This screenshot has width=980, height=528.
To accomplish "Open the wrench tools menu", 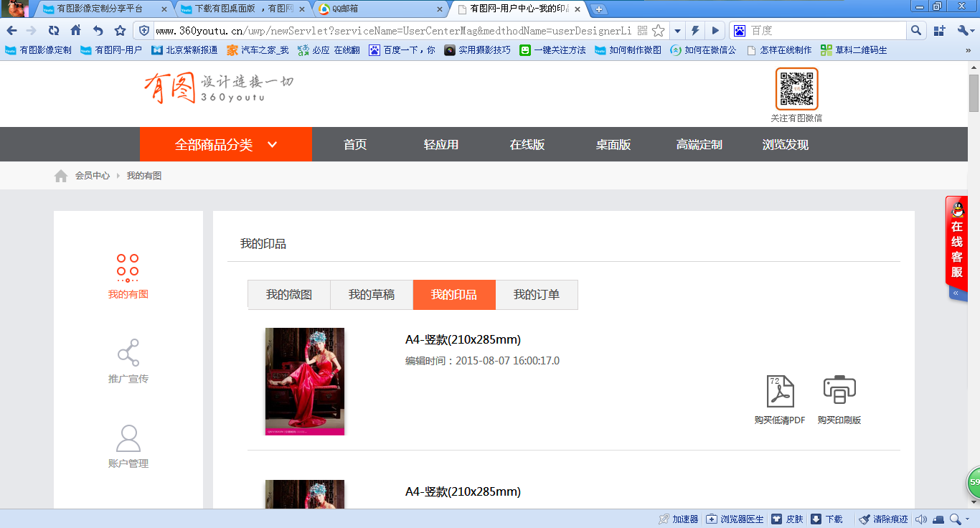I will pos(964,31).
